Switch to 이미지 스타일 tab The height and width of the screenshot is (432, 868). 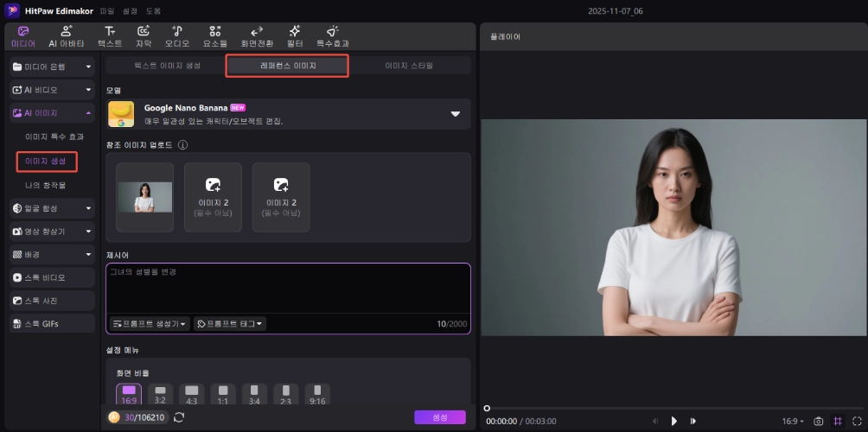coord(409,66)
